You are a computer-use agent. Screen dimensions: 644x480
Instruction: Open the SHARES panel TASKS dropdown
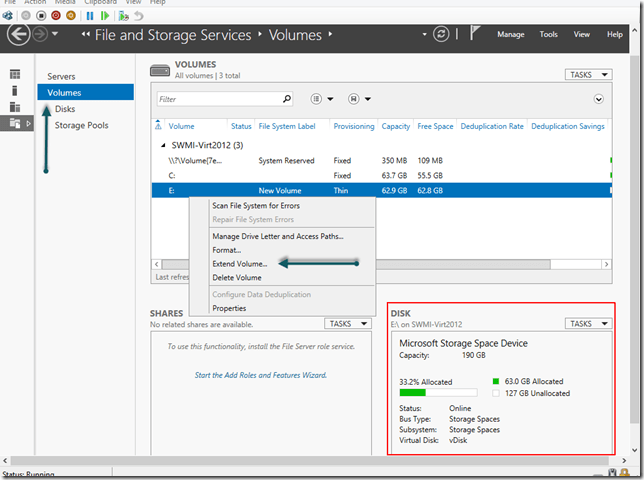click(348, 324)
